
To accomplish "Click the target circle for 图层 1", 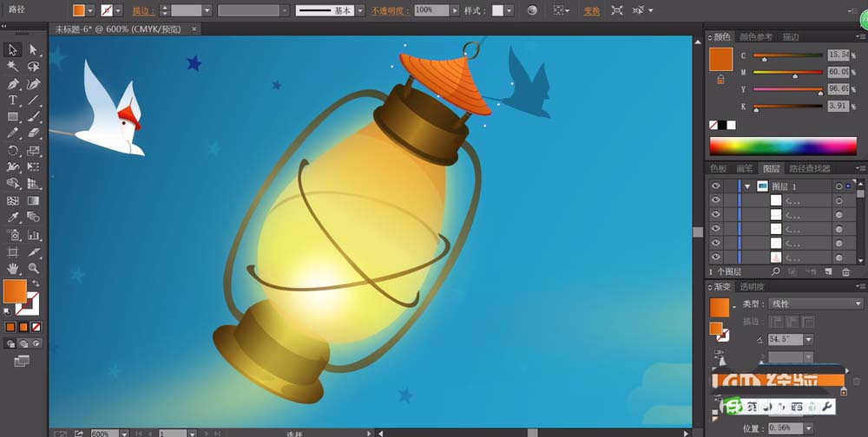I will [x=838, y=186].
